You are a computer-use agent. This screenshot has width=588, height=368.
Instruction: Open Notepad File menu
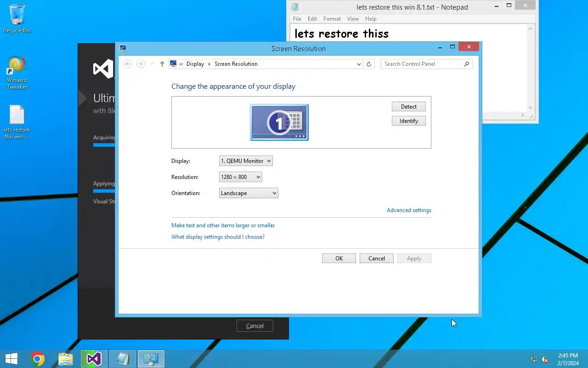297,19
